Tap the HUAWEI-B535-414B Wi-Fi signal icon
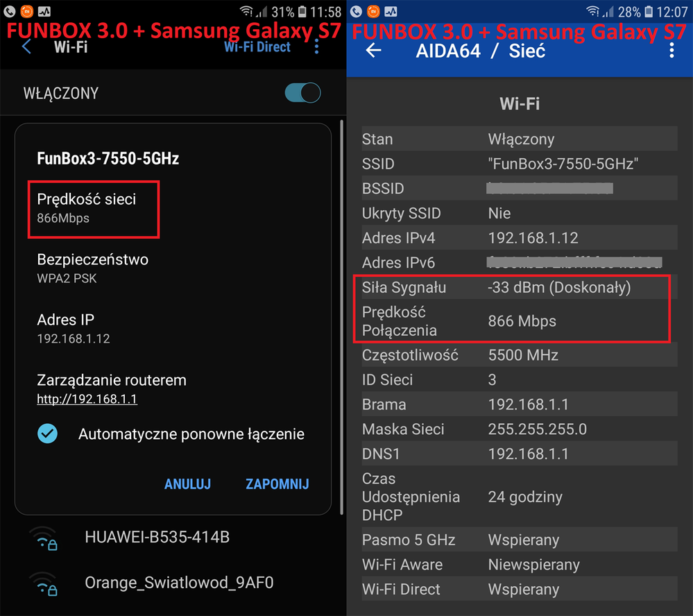This screenshot has width=693, height=616. point(43,538)
